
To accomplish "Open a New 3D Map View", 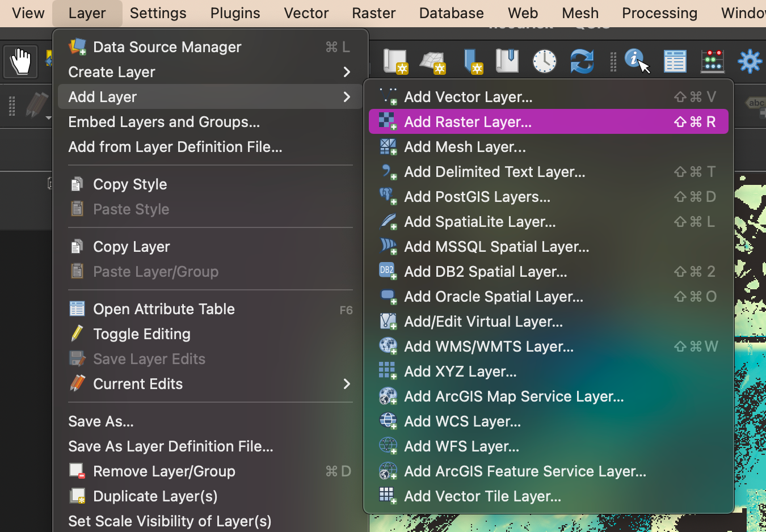I will 433,62.
